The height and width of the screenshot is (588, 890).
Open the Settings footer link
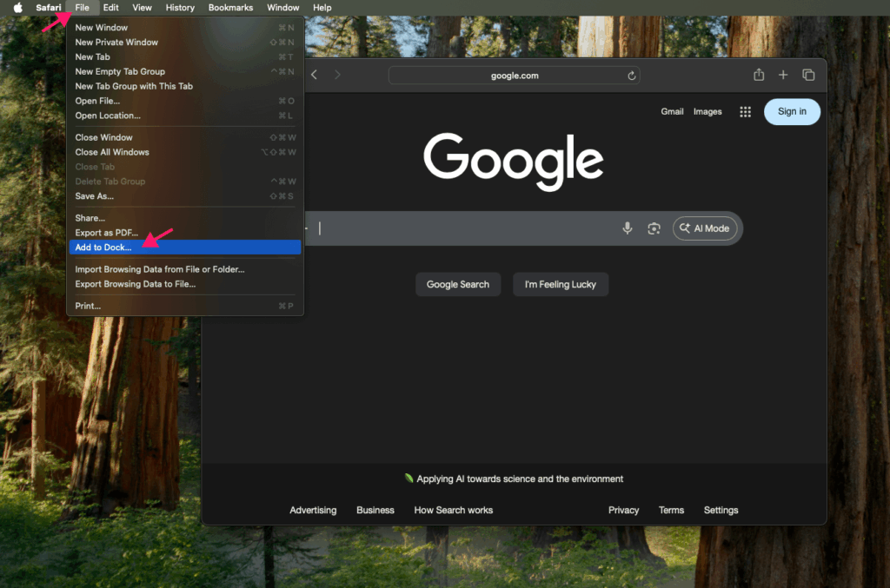point(721,510)
